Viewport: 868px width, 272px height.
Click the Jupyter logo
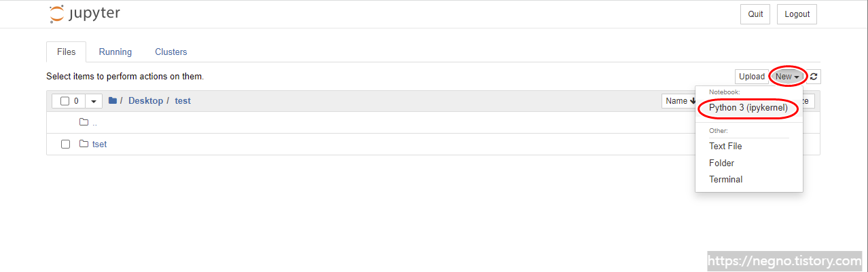(x=85, y=14)
